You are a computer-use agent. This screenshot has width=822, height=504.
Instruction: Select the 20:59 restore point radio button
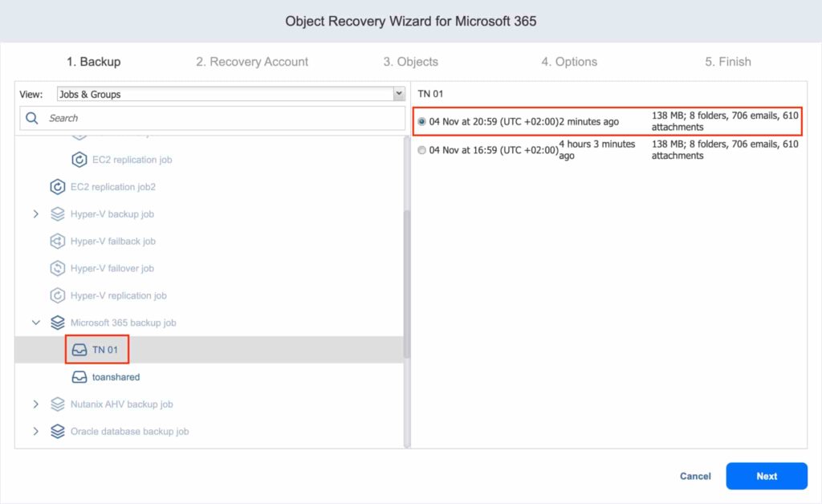[x=421, y=122]
